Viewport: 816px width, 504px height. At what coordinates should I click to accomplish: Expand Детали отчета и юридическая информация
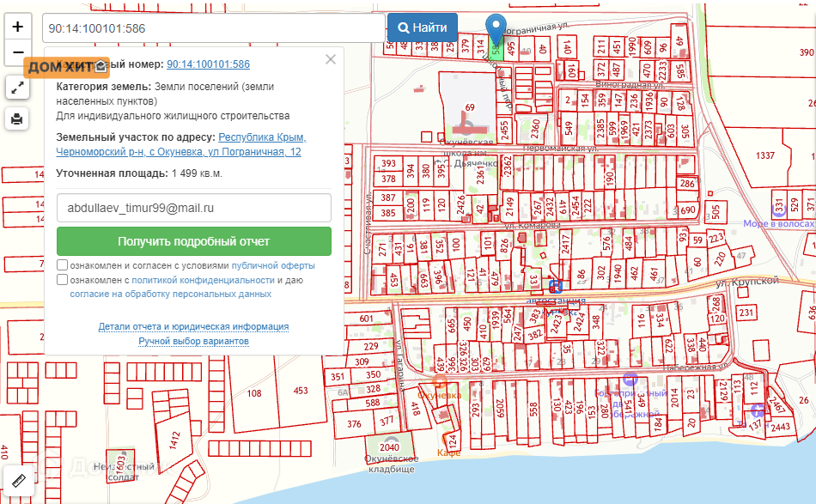point(193,326)
